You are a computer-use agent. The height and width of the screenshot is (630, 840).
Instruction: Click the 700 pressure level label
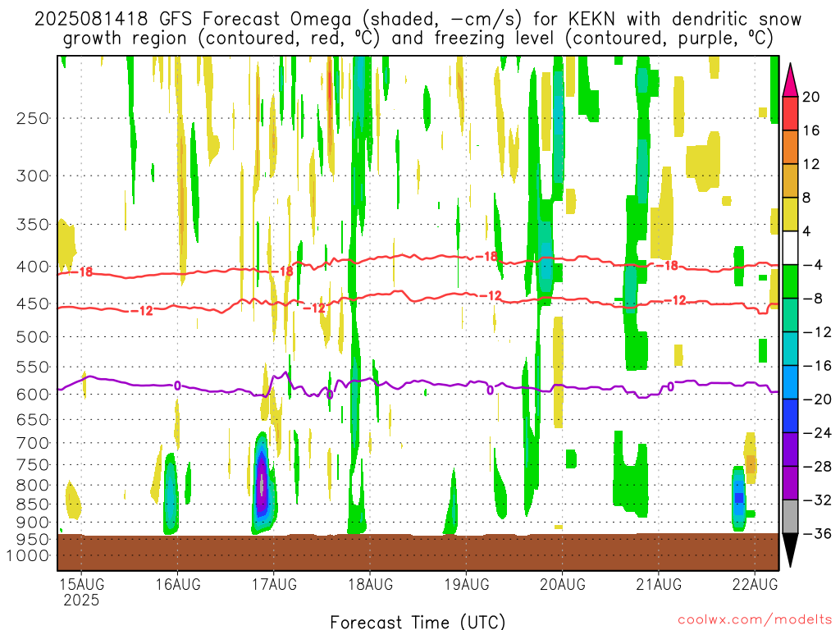(x=33, y=443)
